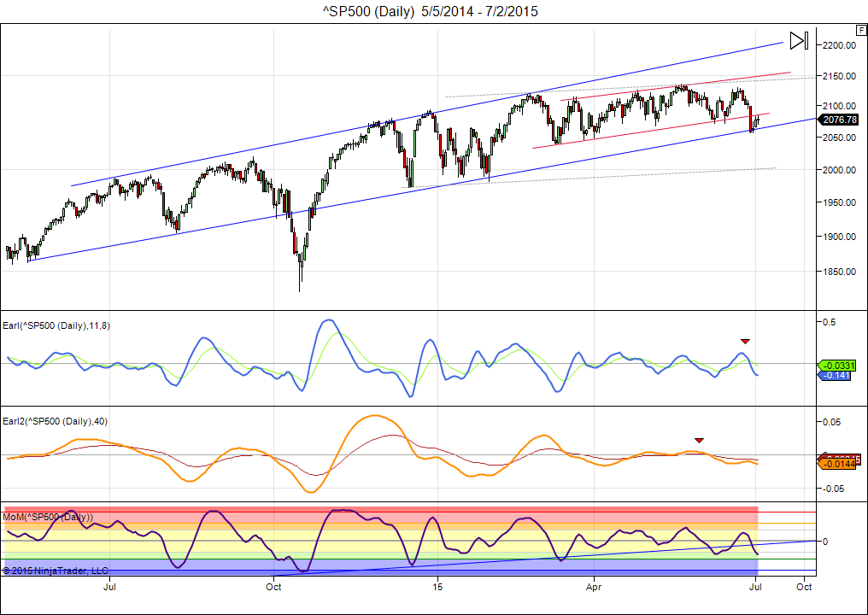868x615 pixels.
Task: Click the 1850.00 price axis label
Action: click(x=841, y=272)
